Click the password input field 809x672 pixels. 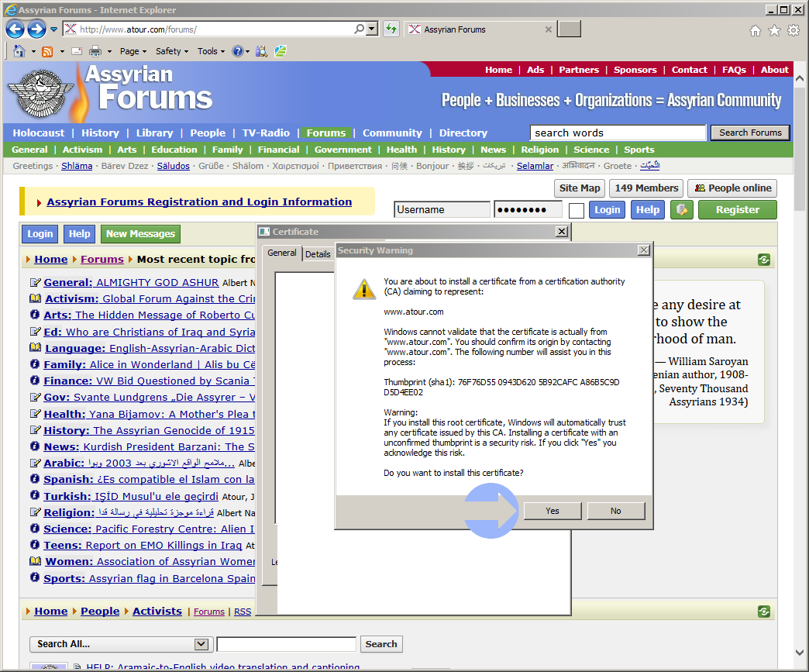coord(528,209)
